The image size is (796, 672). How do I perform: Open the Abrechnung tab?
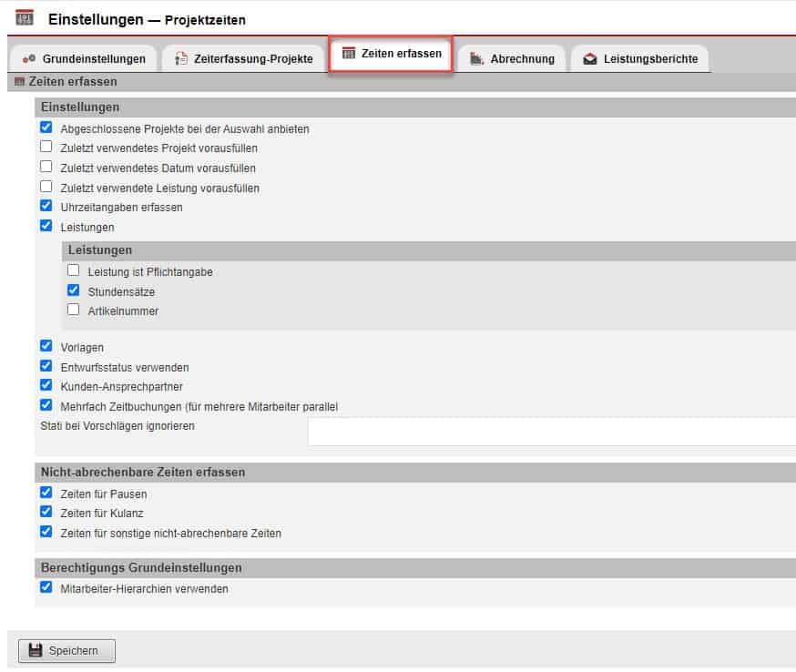[x=512, y=59]
